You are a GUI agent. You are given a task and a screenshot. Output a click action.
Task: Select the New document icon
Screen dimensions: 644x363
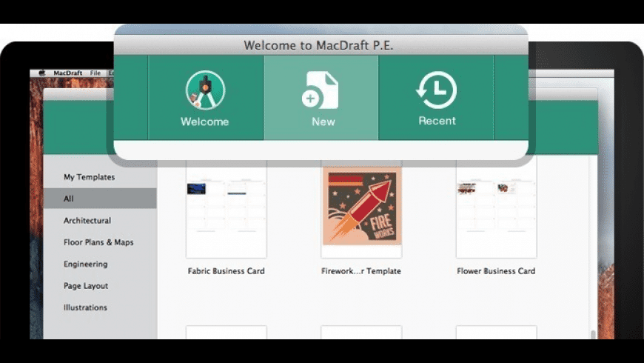321,90
